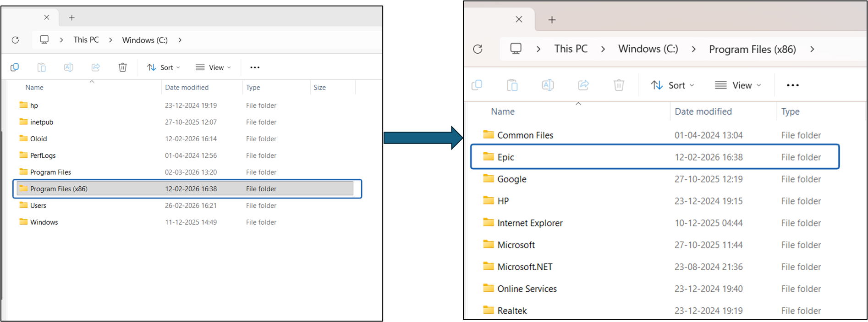
Task: Click the share icon in the left window toolbar
Action: pyautogui.click(x=95, y=67)
